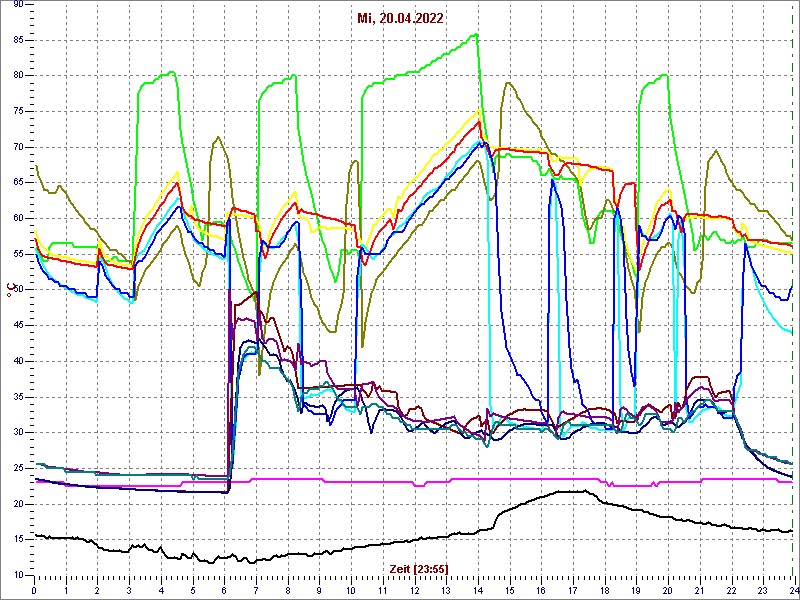Click hour label "0" on the time axis

click(34, 591)
